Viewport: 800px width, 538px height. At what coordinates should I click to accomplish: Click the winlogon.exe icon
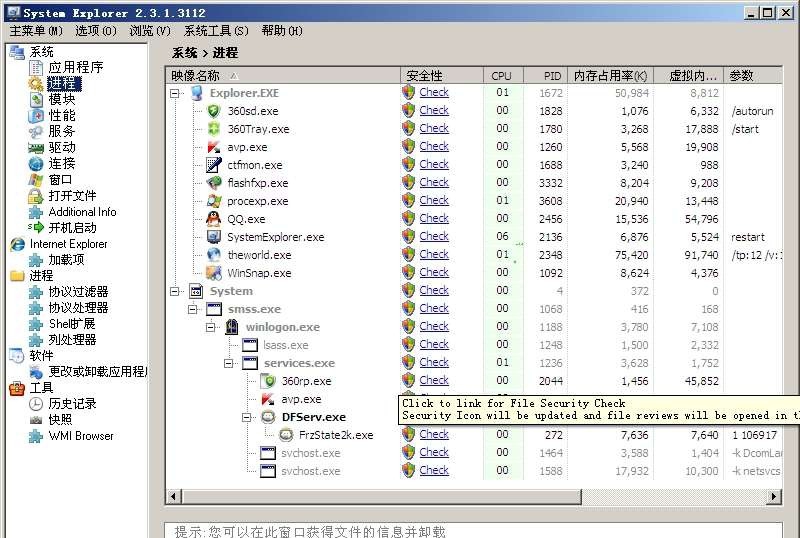(232, 327)
